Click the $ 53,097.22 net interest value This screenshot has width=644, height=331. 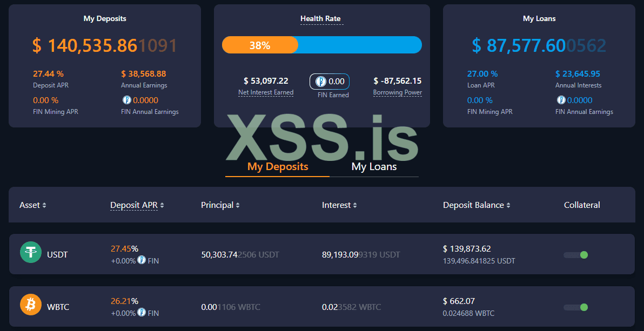pyautogui.click(x=266, y=81)
